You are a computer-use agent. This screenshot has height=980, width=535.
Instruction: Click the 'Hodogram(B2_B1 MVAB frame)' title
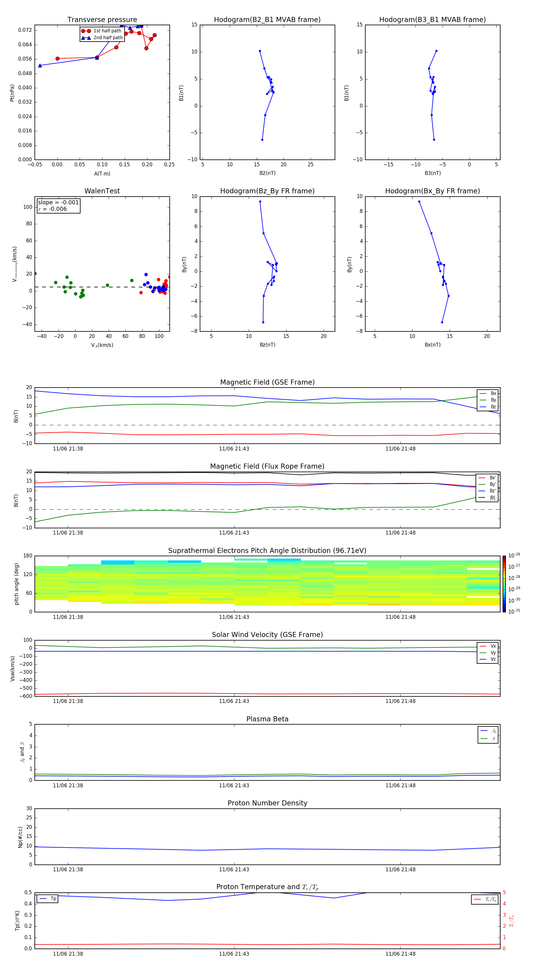267,20
